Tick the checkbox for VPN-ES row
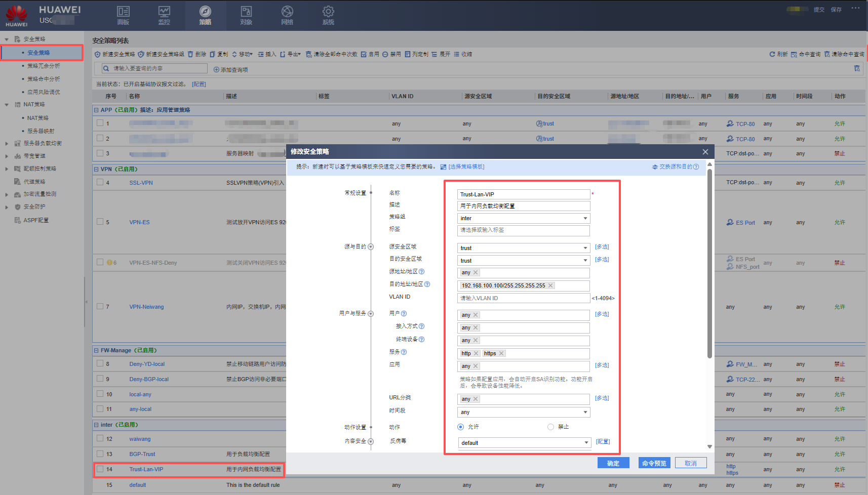 click(x=100, y=222)
